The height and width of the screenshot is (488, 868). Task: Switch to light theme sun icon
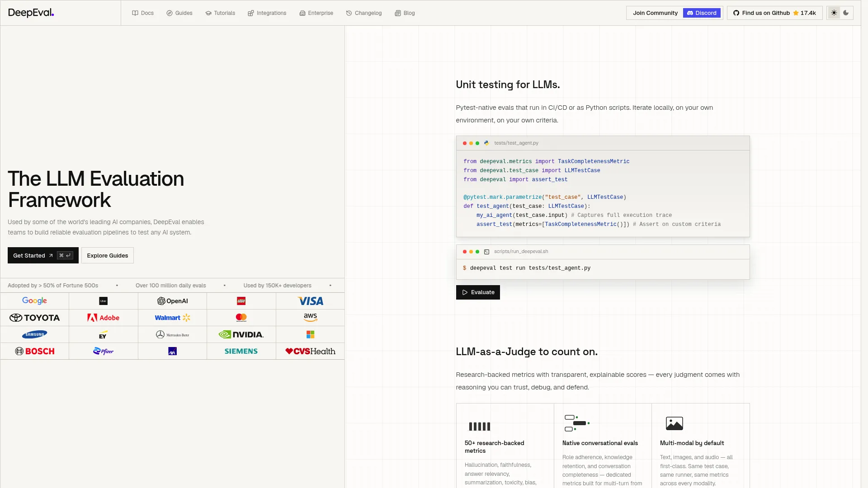point(834,13)
